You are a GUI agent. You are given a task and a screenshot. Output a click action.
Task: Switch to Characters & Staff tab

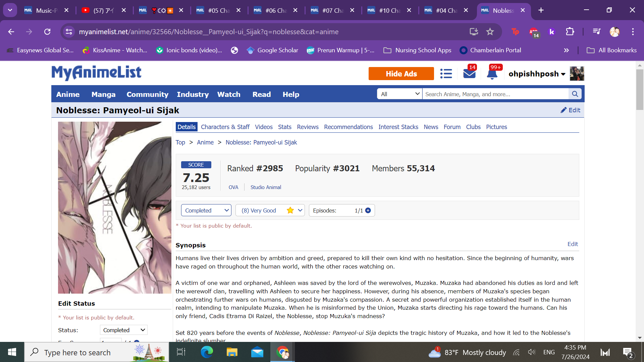click(x=225, y=127)
